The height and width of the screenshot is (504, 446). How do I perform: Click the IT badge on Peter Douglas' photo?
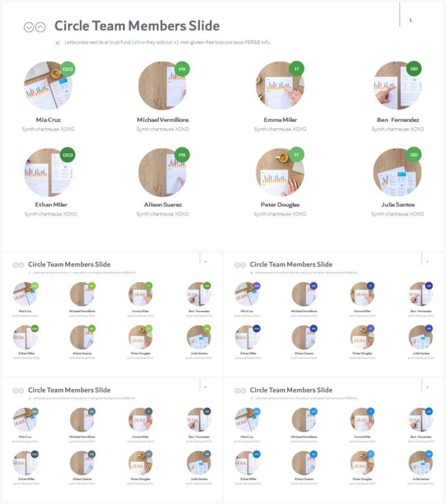click(296, 154)
